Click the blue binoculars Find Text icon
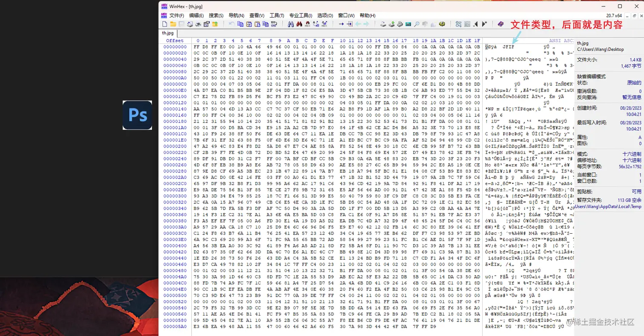The height and width of the screenshot is (336, 644). pyautogui.click(x=290, y=24)
